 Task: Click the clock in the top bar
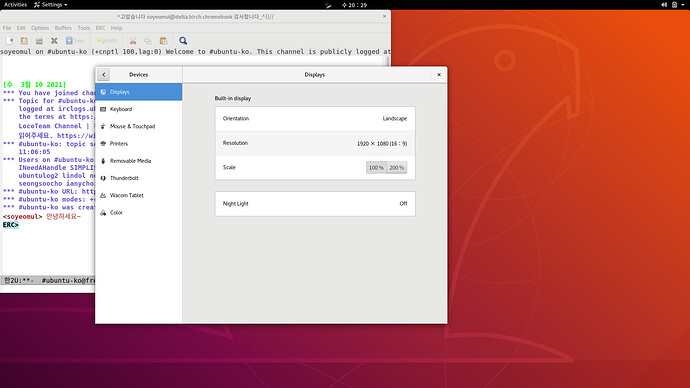coord(354,5)
